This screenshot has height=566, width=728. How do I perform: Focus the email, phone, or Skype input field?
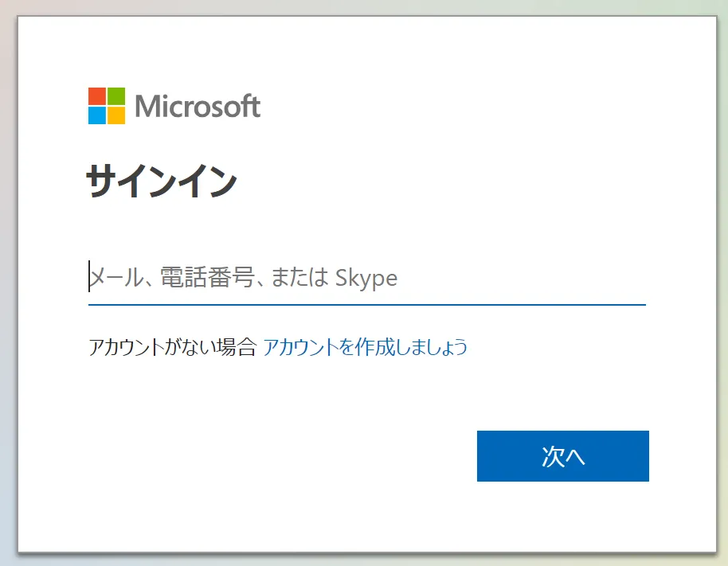coord(366,277)
